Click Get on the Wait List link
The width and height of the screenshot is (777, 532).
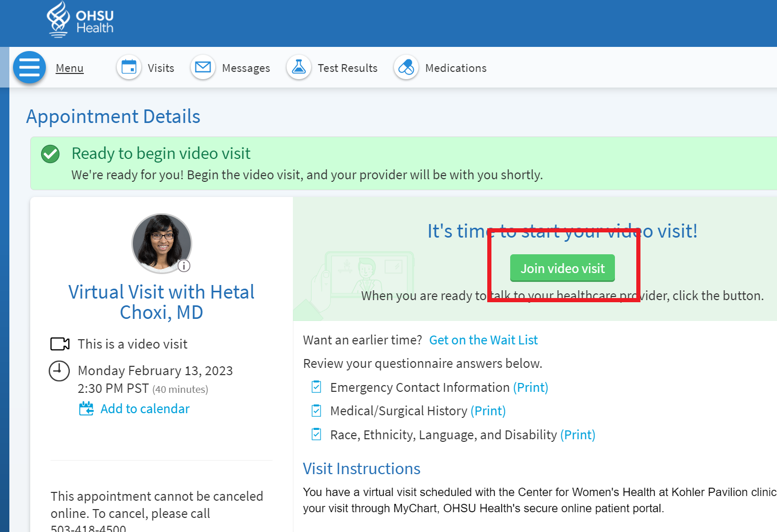(483, 340)
